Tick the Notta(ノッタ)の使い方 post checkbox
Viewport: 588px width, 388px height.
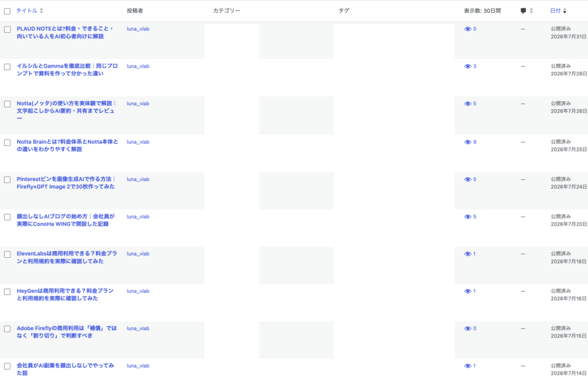tap(7, 104)
